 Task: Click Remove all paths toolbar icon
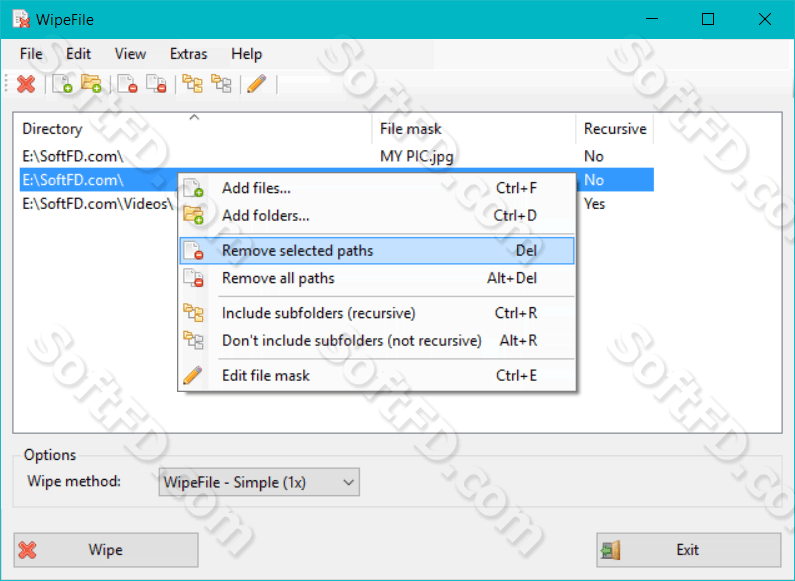pos(156,84)
